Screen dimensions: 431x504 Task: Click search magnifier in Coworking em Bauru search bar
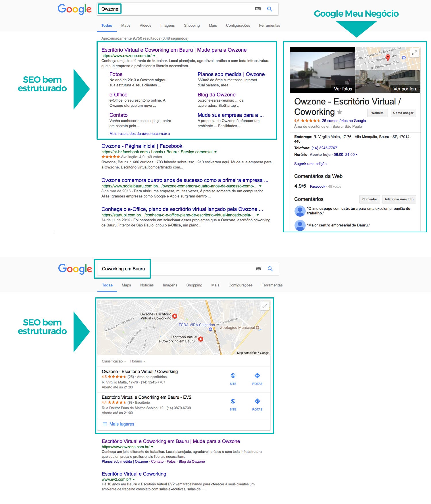pos(270,269)
